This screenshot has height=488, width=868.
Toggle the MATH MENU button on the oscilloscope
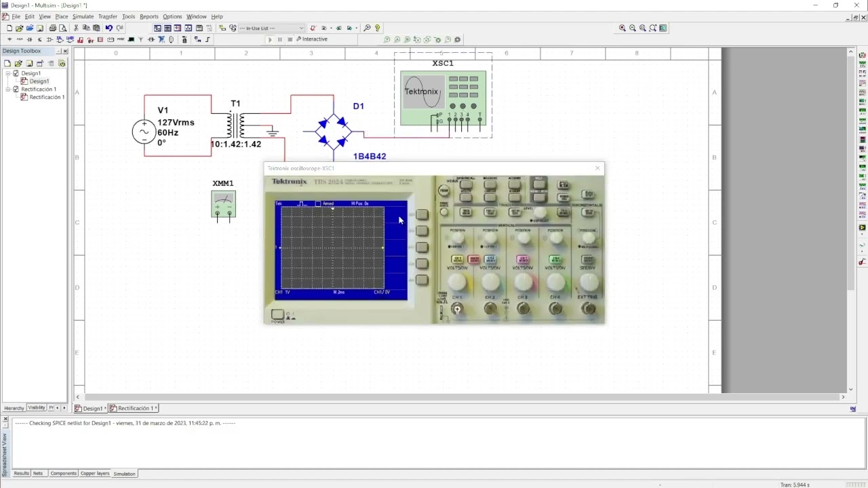[x=474, y=259]
